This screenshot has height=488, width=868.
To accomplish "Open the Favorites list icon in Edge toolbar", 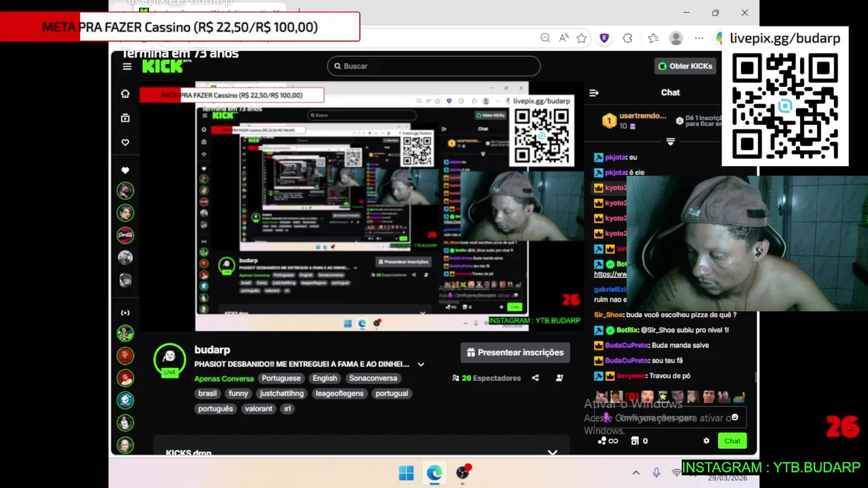I will point(653,38).
